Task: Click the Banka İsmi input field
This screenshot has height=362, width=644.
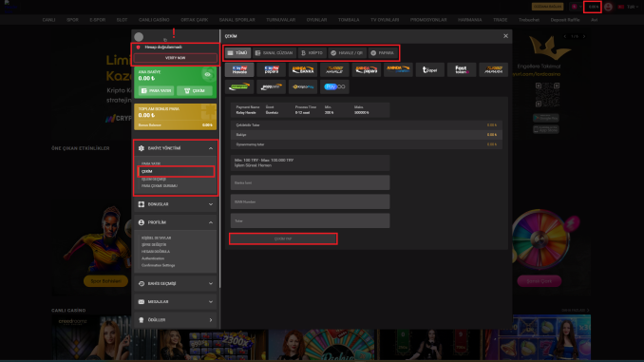Action: pyautogui.click(x=310, y=182)
